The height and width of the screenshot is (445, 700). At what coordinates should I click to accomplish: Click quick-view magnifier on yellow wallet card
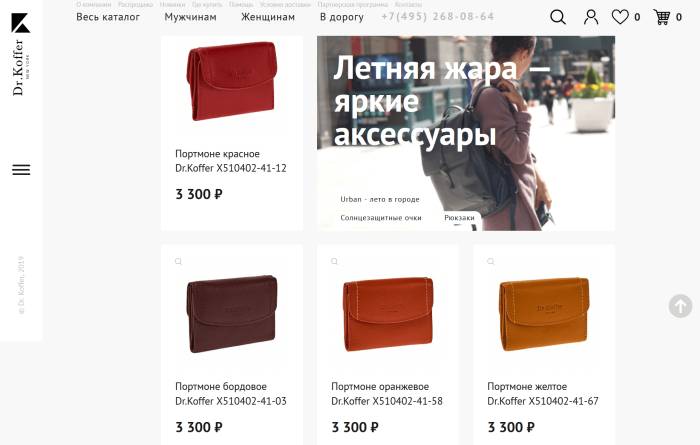point(491,261)
